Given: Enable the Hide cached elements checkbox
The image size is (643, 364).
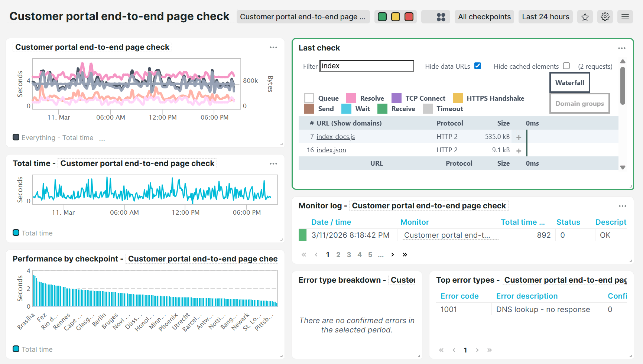Looking at the screenshot, I should [566, 65].
